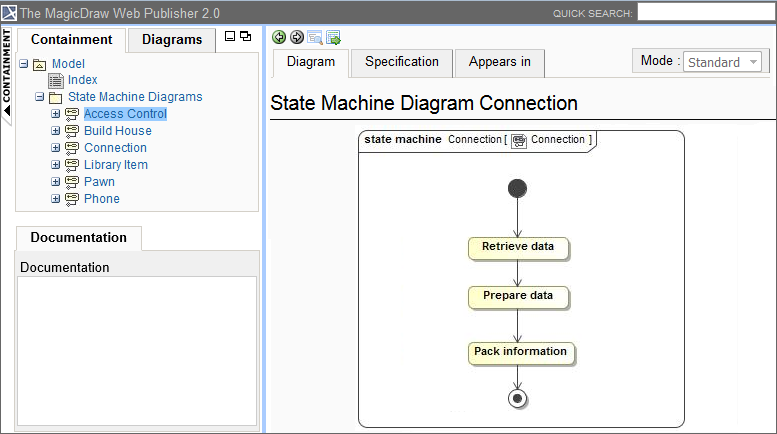Select Pawn in the containment tree

coord(99,182)
